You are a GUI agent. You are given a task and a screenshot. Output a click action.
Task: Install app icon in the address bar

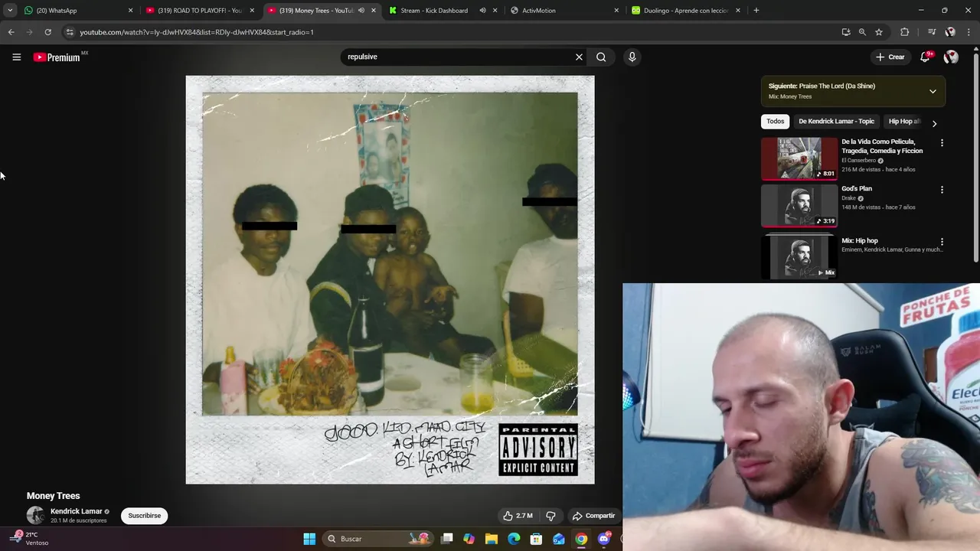pos(845,32)
